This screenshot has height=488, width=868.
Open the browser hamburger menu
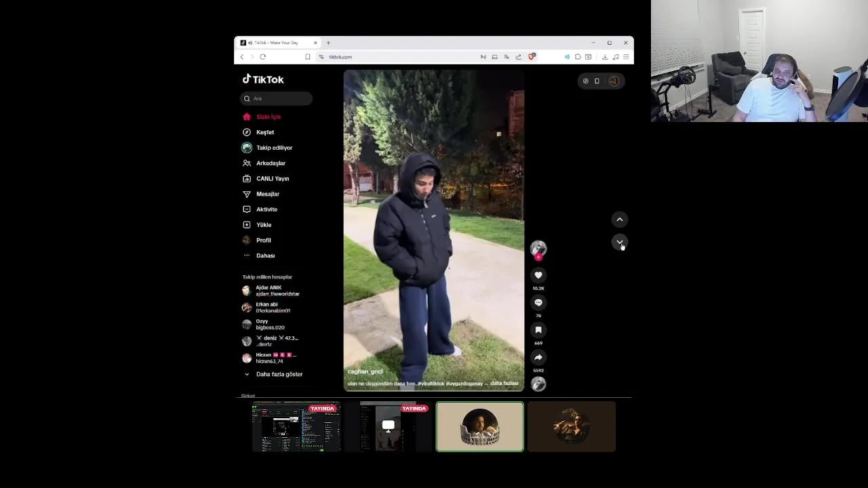click(x=626, y=57)
